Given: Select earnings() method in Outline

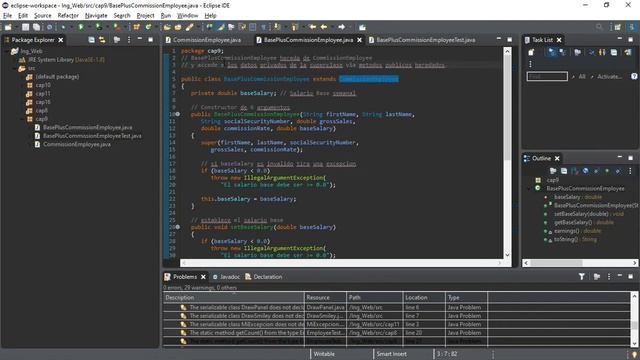Looking at the screenshot, I should tap(573, 231).
